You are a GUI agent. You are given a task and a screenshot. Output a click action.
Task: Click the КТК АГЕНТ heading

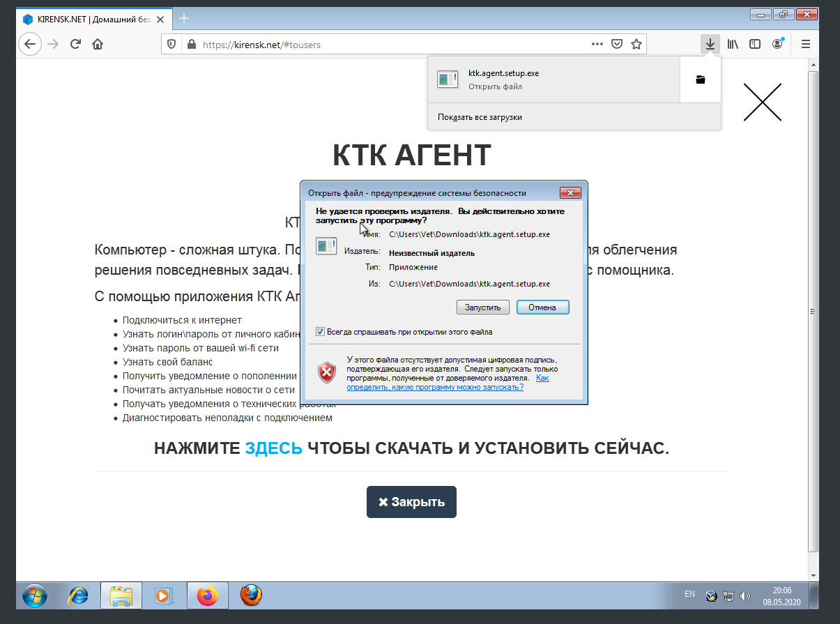412,155
